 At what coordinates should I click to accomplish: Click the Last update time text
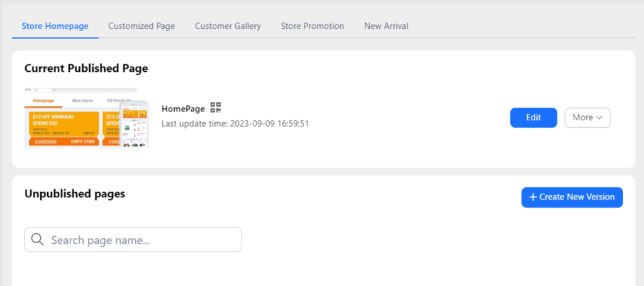coord(235,123)
